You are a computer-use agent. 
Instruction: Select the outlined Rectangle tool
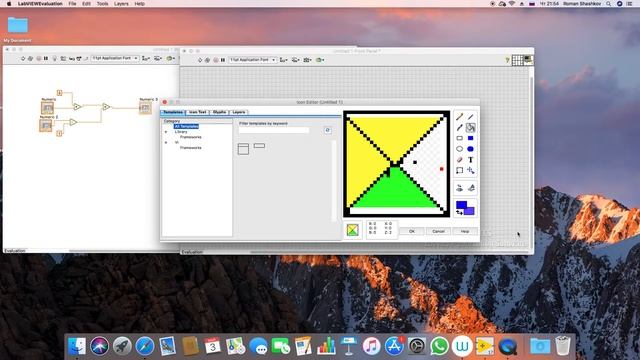click(460, 138)
